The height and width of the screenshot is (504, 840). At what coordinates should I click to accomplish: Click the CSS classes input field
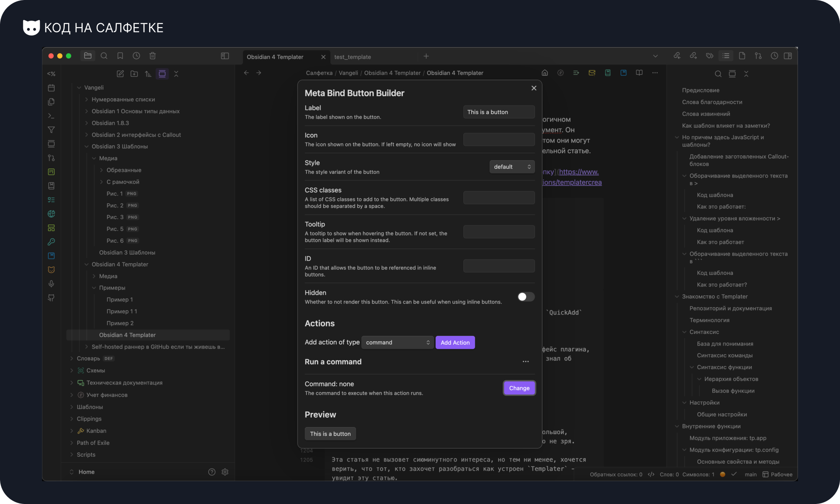coord(499,198)
